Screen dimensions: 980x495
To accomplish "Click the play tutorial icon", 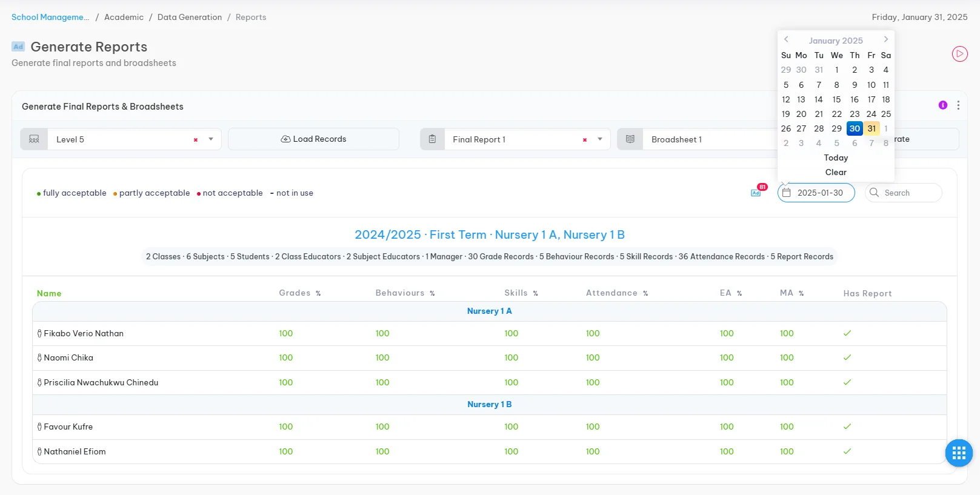I will pyautogui.click(x=959, y=54).
